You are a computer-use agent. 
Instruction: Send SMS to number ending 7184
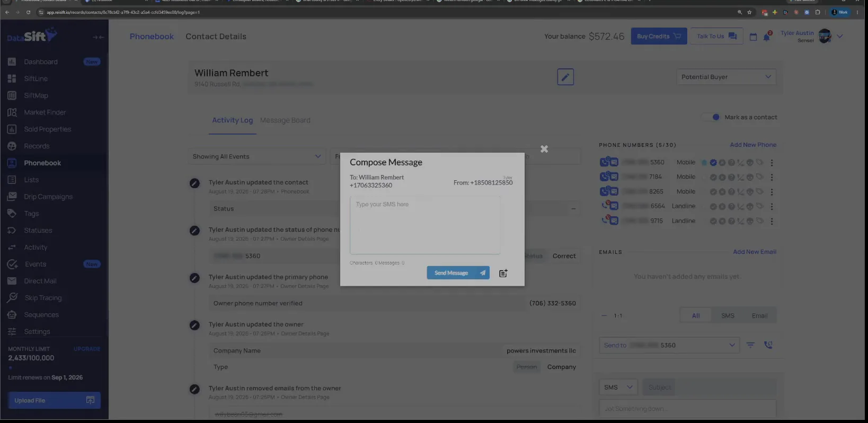click(x=614, y=177)
